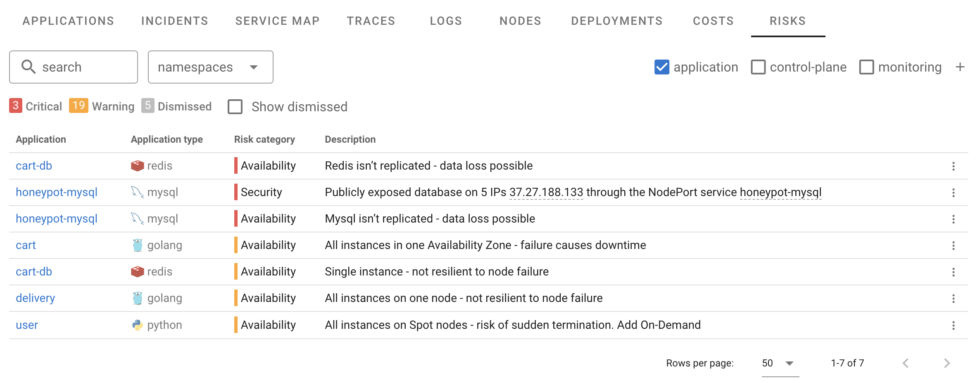Enable the monitoring checkbox
This screenshot has height=383, width=980.
coord(866,67)
